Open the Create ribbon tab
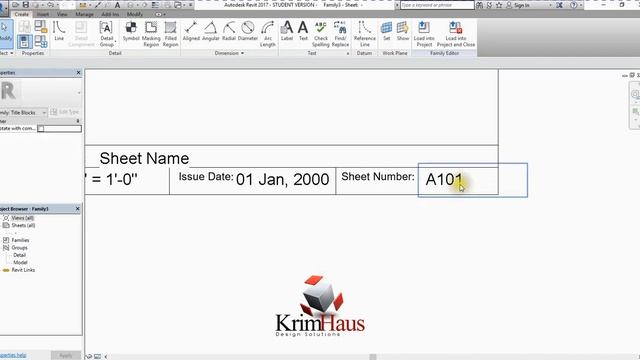 (22, 14)
